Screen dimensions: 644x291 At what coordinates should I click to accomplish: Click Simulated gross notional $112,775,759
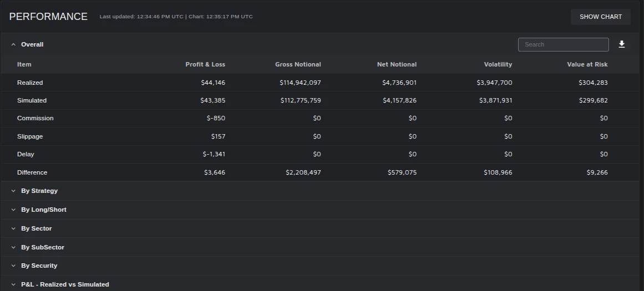coord(301,100)
